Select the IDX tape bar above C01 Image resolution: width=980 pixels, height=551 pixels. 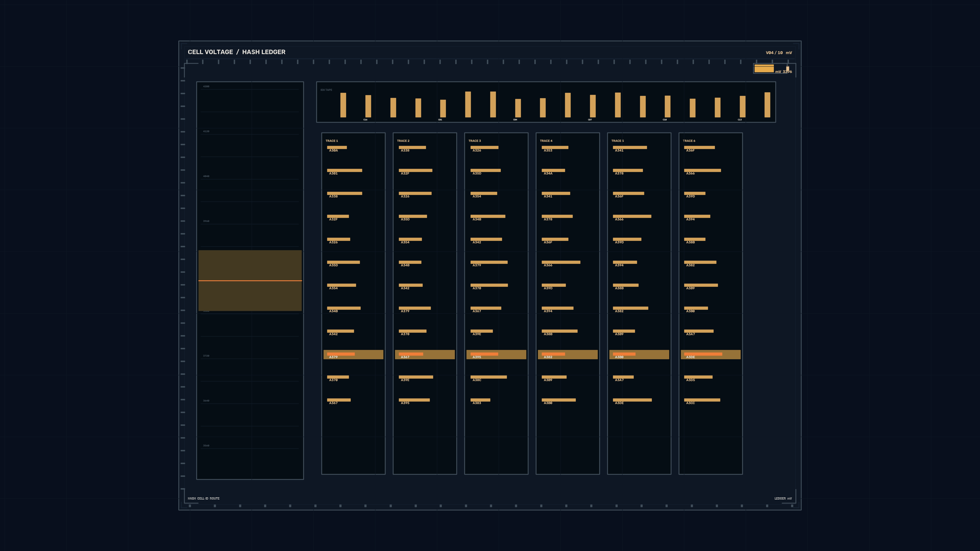click(x=443, y=108)
